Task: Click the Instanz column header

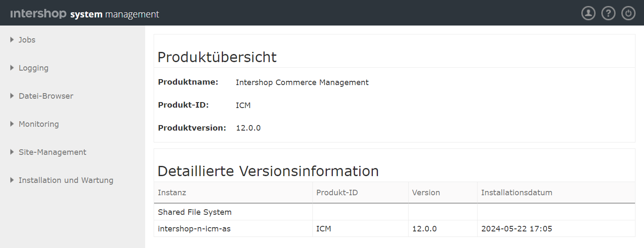Action: 172,192
